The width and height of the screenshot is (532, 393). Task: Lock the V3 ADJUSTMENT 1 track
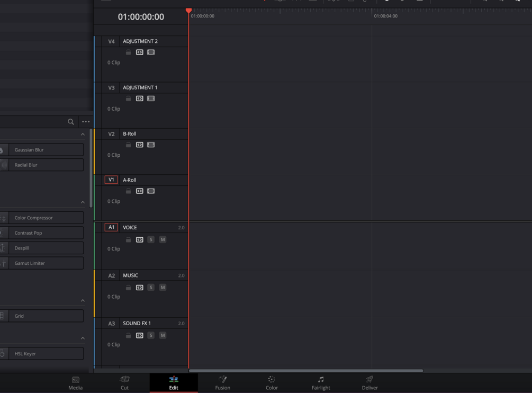pyautogui.click(x=128, y=99)
